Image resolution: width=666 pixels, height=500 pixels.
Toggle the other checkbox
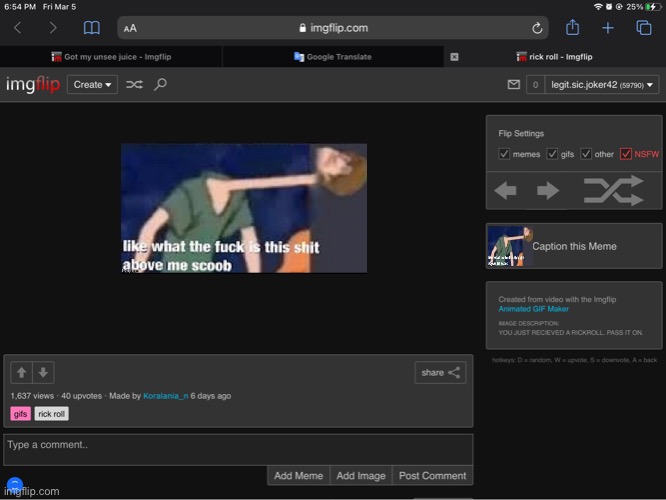[x=586, y=154]
